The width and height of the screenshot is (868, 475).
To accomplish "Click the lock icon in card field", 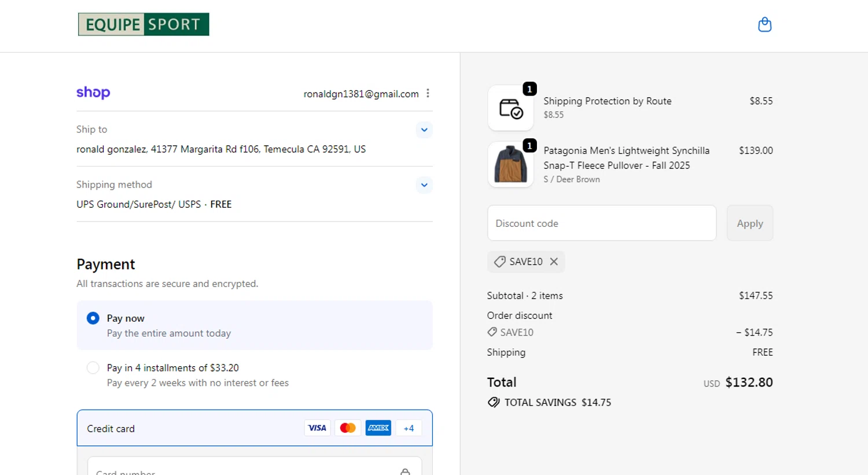I will point(405,472).
